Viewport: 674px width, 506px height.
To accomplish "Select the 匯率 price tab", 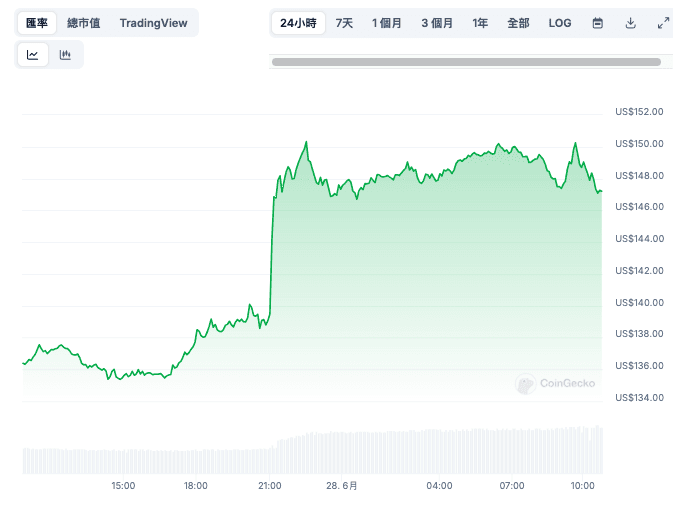I will pyautogui.click(x=37, y=23).
